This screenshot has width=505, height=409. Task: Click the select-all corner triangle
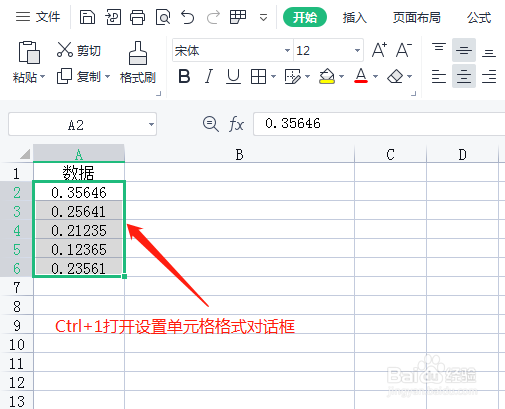click(x=25, y=154)
